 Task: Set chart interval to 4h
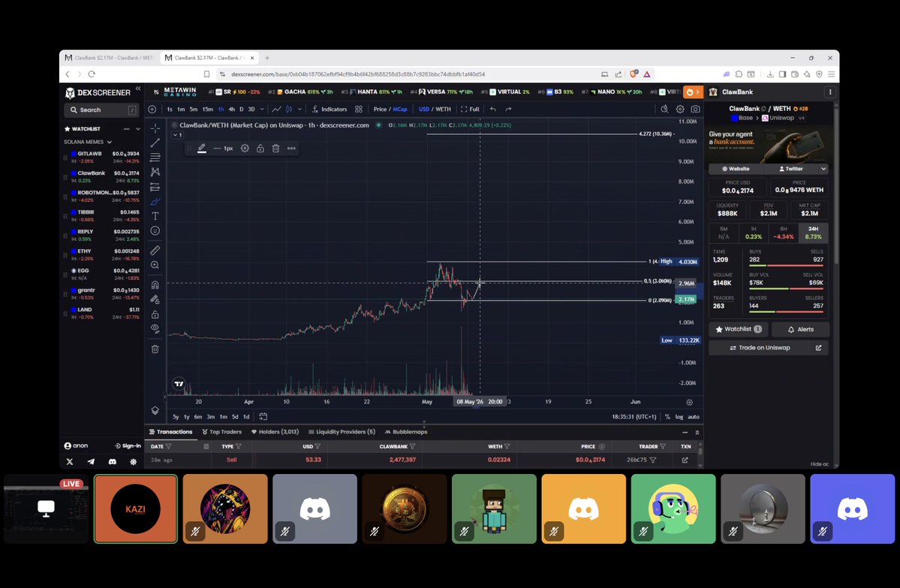(231, 109)
